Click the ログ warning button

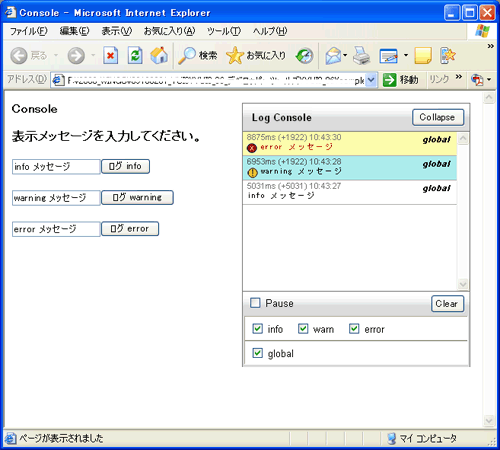tap(137, 198)
